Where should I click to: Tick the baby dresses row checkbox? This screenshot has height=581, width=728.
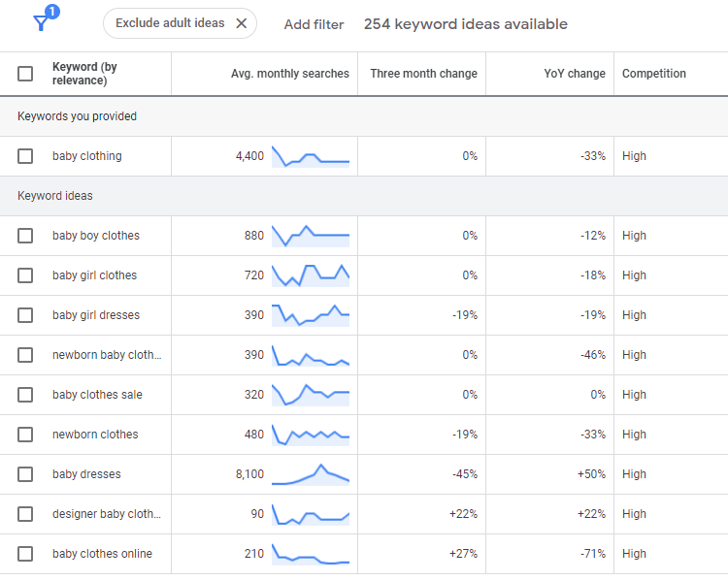25,474
